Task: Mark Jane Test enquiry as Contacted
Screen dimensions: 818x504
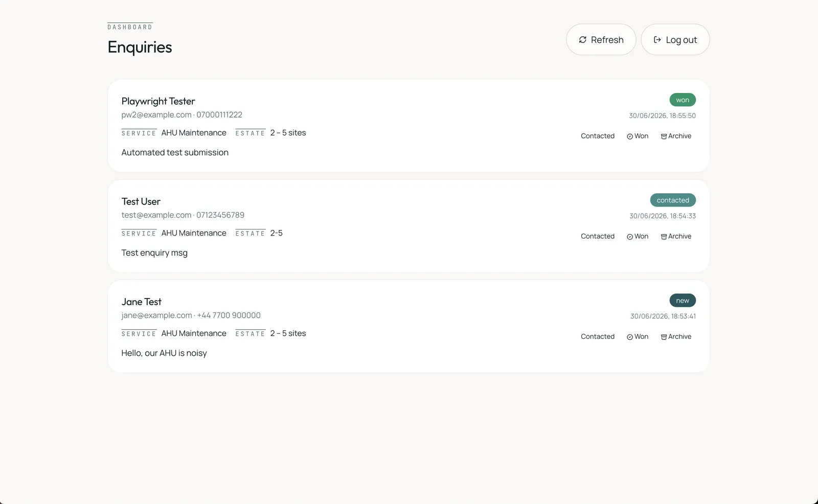Action: [598, 336]
